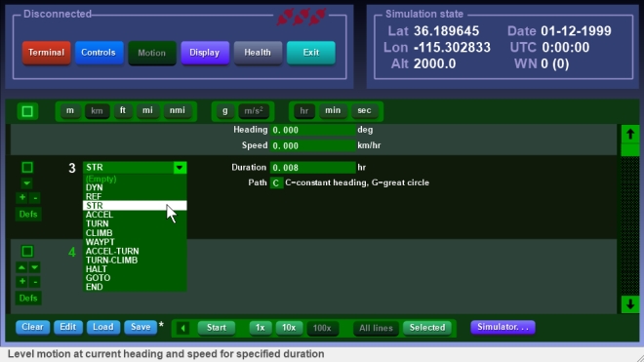Click the Duration value field
The height and width of the screenshot is (362, 644).
click(x=312, y=168)
